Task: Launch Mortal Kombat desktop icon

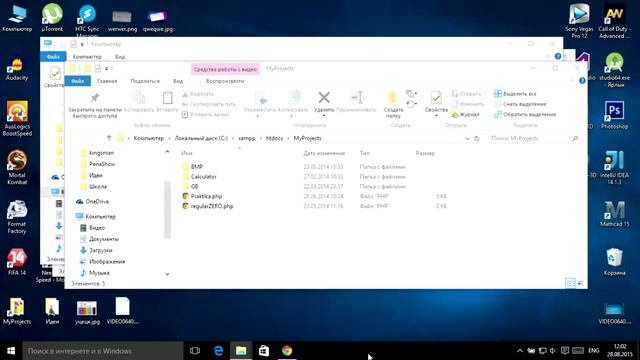Action: pyautogui.click(x=17, y=167)
